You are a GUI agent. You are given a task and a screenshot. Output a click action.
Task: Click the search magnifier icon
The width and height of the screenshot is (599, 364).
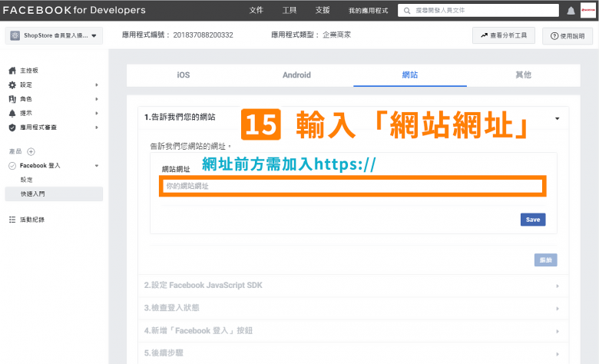coord(407,11)
